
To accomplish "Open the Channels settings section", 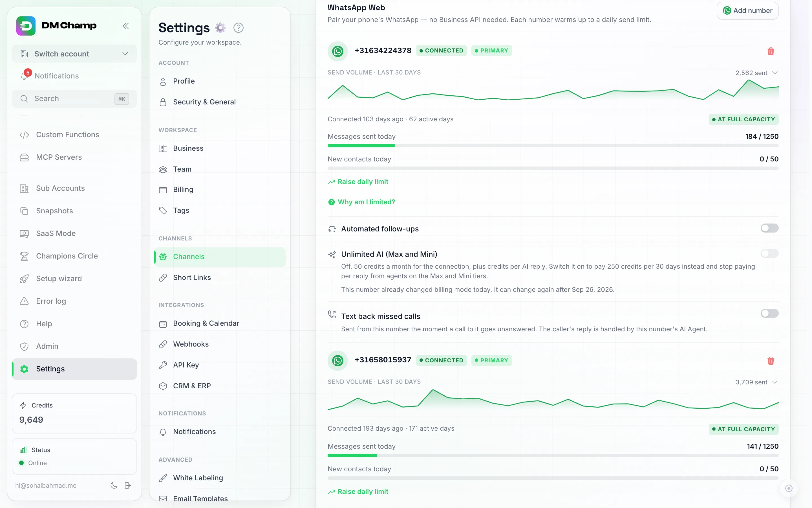I will (220, 257).
